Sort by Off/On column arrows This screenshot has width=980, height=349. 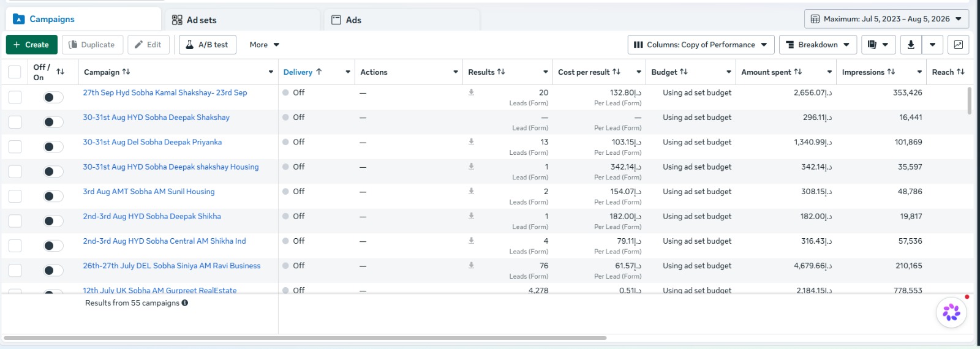[x=60, y=72]
